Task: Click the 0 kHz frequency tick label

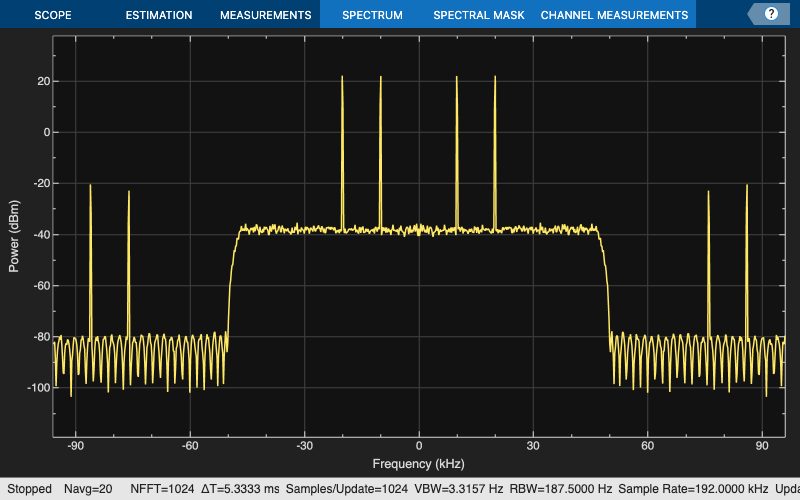Action: coord(419,446)
